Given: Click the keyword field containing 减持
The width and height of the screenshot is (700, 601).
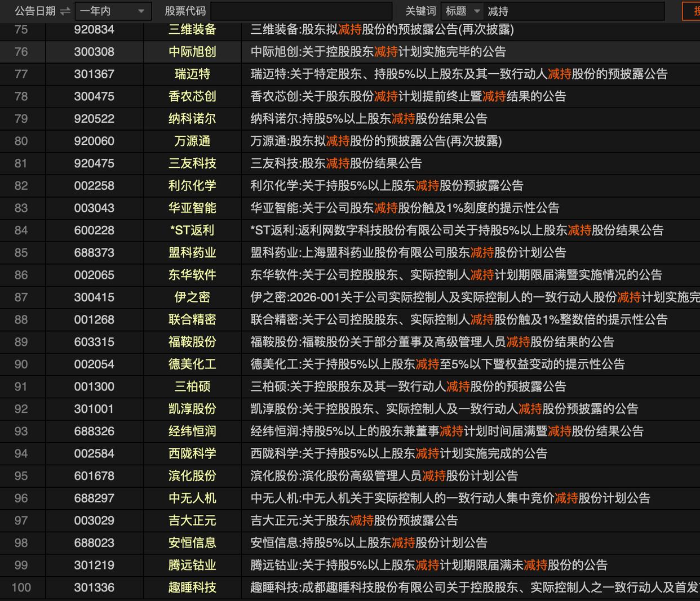Looking at the screenshot, I should (x=574, y=11).
